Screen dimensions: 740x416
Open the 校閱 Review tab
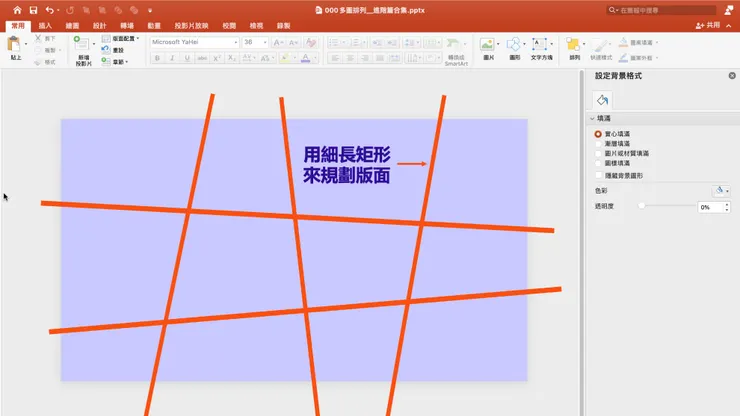click(229, 26)
